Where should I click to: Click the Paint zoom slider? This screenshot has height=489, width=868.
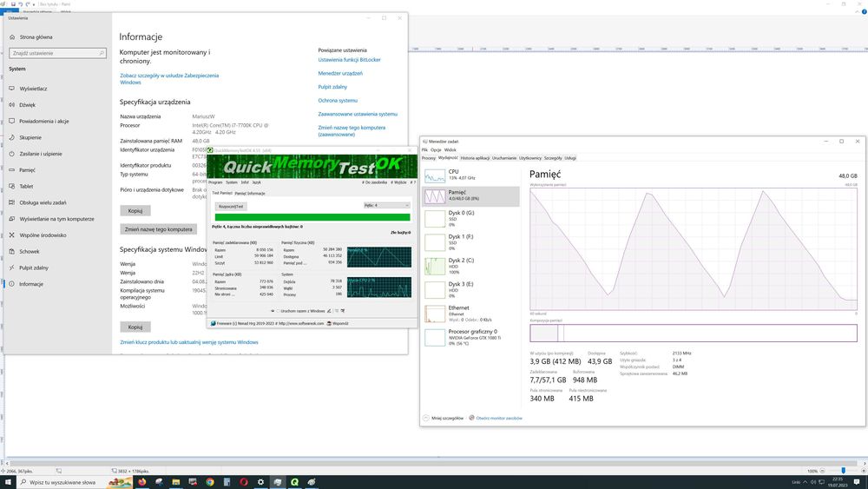pos(843,471)
